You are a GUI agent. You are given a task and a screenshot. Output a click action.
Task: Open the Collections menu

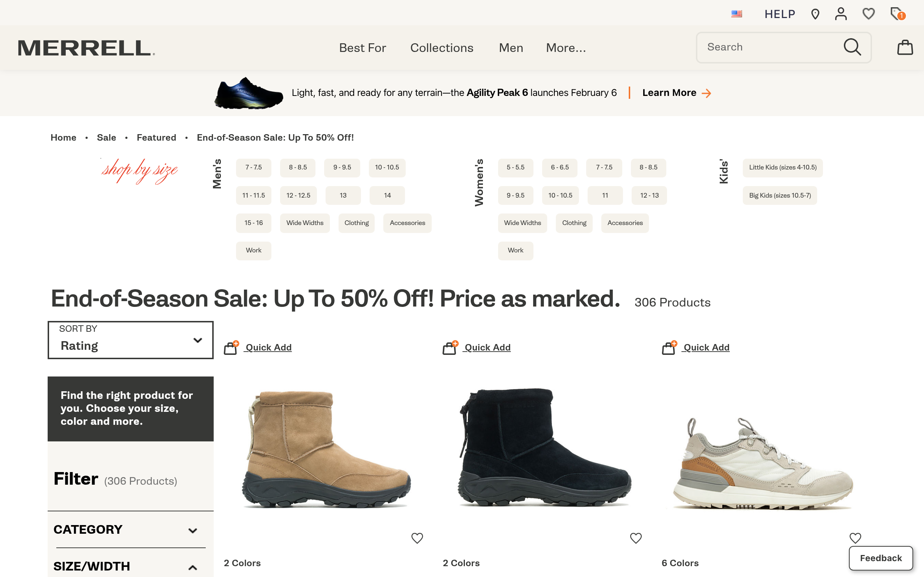(442, 48)
